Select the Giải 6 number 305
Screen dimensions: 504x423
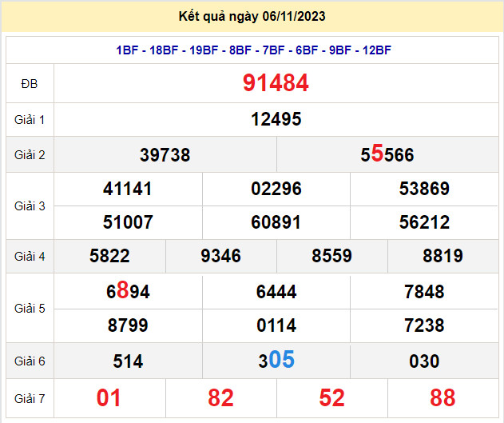coord(276,360)
